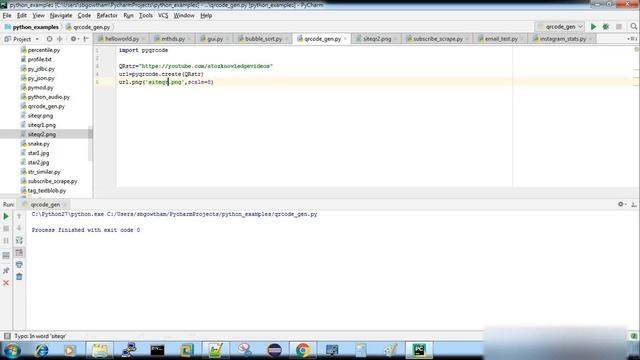Switch to instagram_stats.py tab
The height and width of the screenshot is (360, 640).
click(x=562, y=39)
